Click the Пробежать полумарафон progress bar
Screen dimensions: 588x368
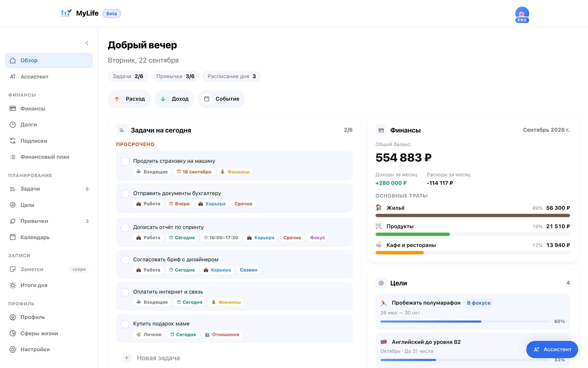[x=464, y=321]
